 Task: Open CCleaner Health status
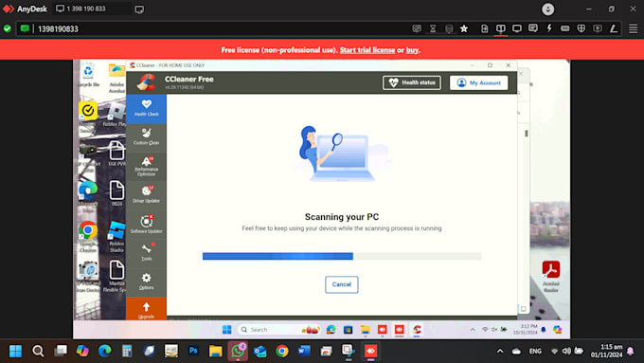coord(412,82)
